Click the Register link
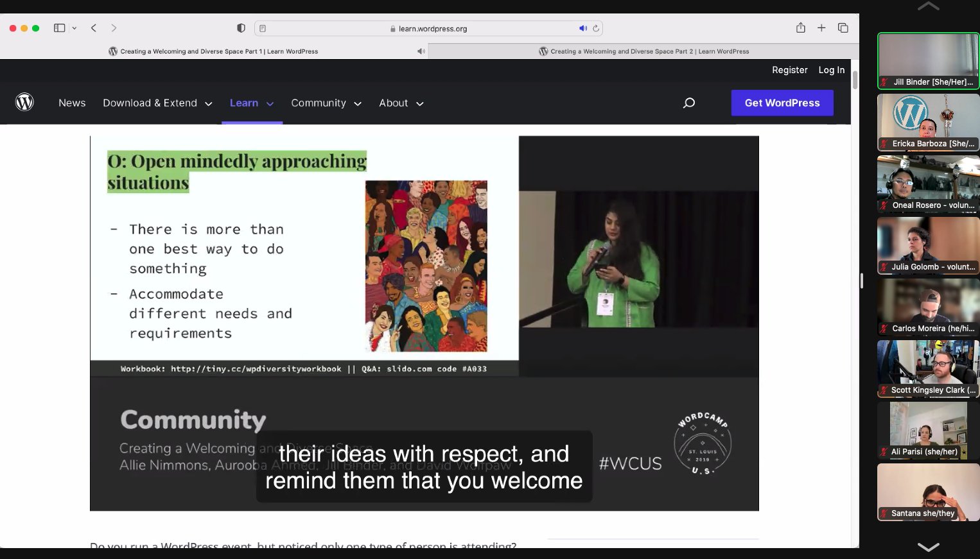 click(789, 70)
